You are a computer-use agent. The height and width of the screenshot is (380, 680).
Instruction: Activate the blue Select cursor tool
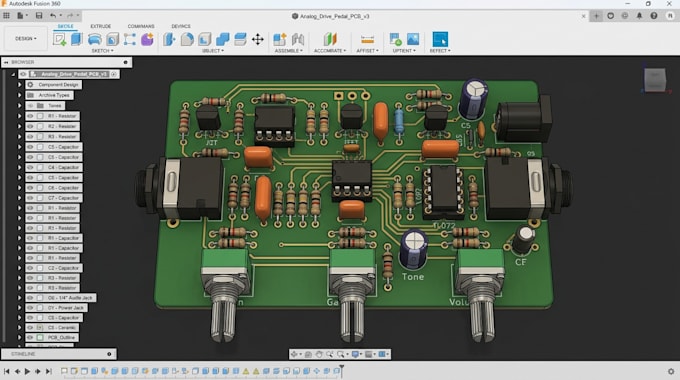click(x=440, y=39)
